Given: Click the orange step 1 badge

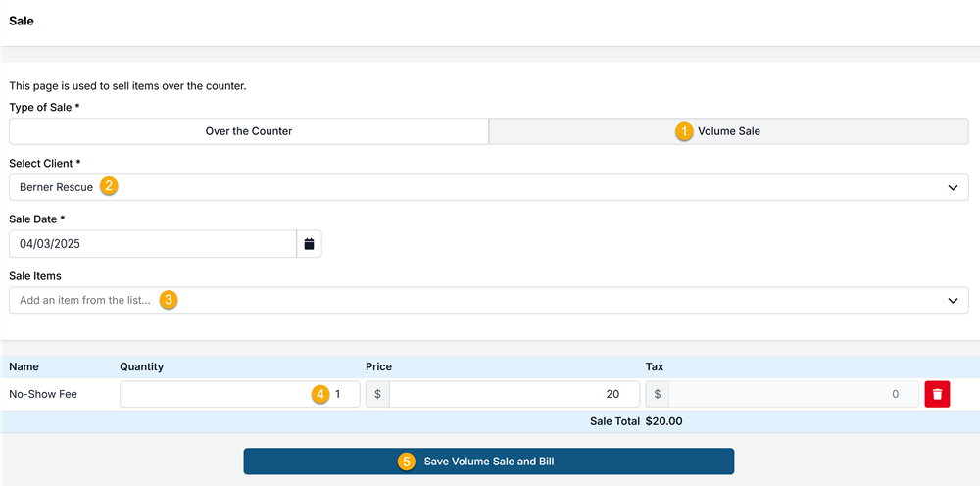Looking at the screenshot, I should click(x=684, y=131).
